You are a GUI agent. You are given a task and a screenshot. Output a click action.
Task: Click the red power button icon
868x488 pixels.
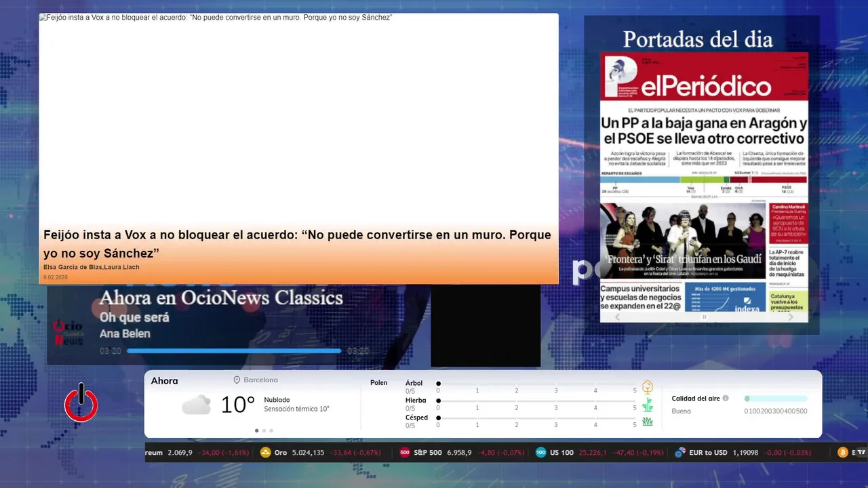[81, 403]
